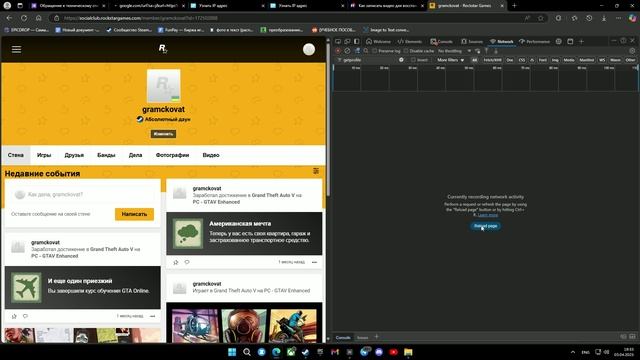Viewport: 640px width, 360px height.
Task: Like the "Американская мечта" achievement post
Action: (x=176, y=262)
